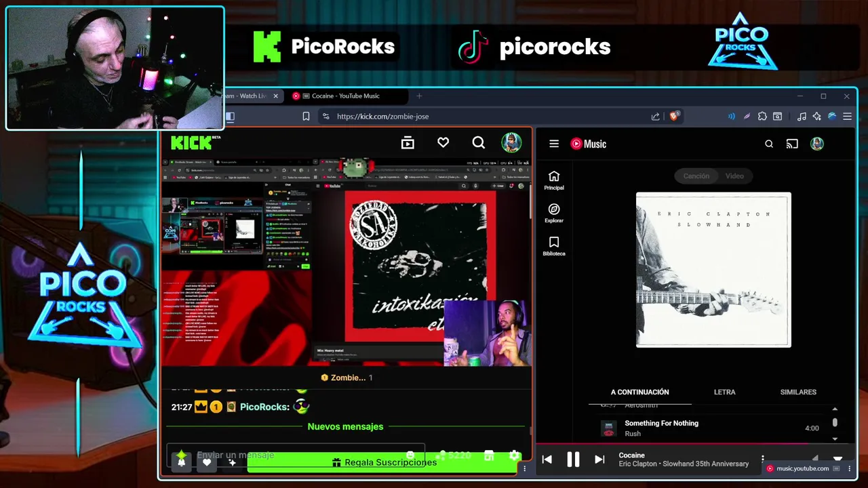Jump to Nuevos mensajes in chat

[345, 426]
